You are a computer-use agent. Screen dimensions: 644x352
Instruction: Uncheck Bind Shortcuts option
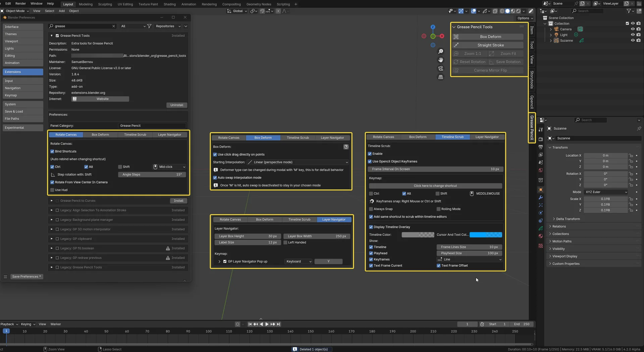(x=52, y=151)
